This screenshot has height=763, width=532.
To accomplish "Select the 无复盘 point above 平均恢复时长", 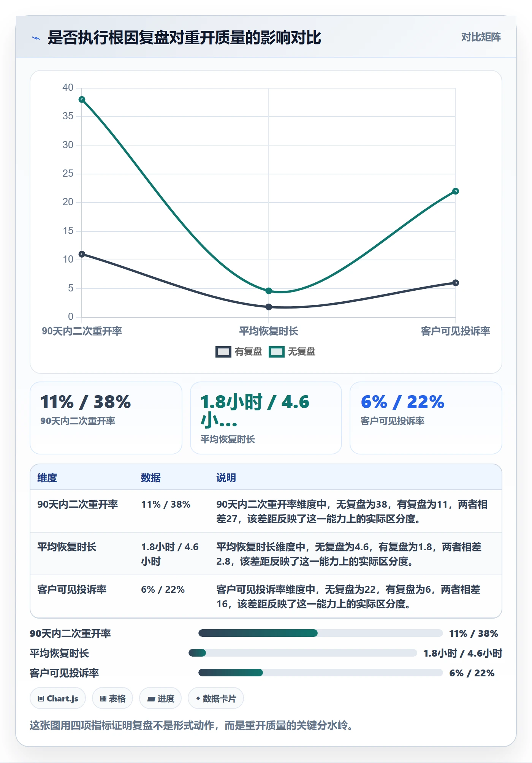I will click(x=269, y=291).
